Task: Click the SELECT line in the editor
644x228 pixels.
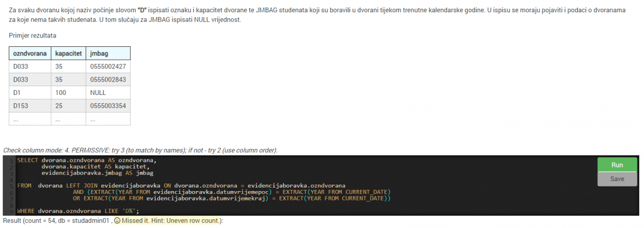Action: click(x=87, y=160)
